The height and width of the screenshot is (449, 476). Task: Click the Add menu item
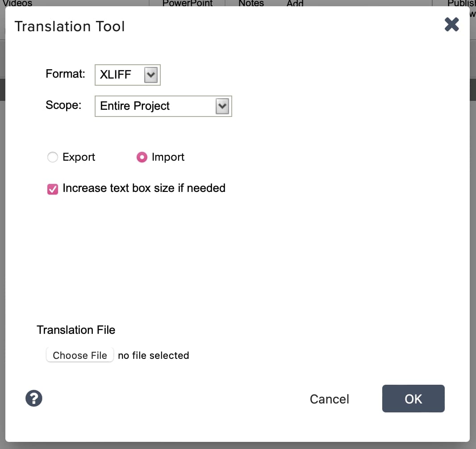(295, 4)
